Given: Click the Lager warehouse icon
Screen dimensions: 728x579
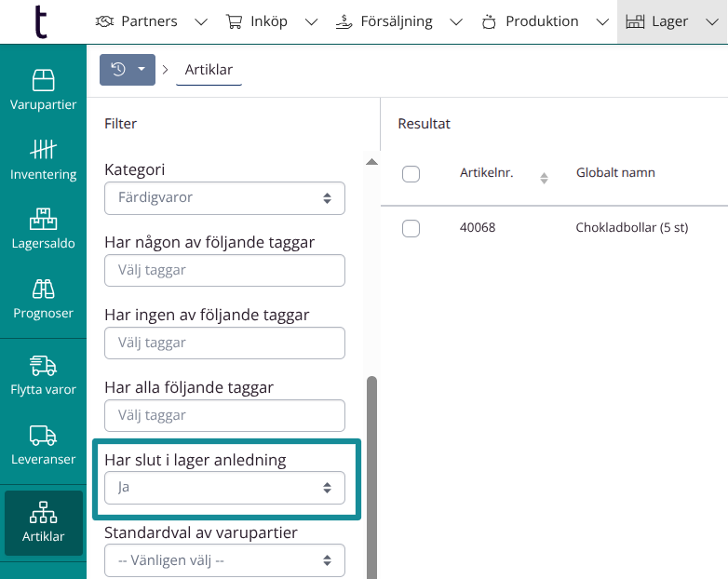Looking at the screenshot, I should pos(635,21).
